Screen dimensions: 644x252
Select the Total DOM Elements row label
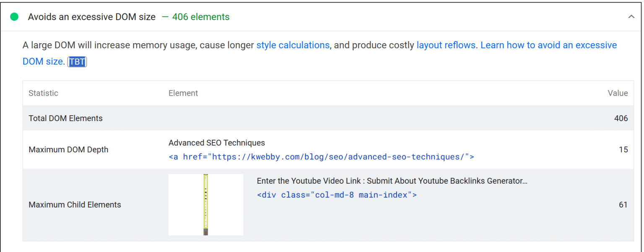(65, 118)
